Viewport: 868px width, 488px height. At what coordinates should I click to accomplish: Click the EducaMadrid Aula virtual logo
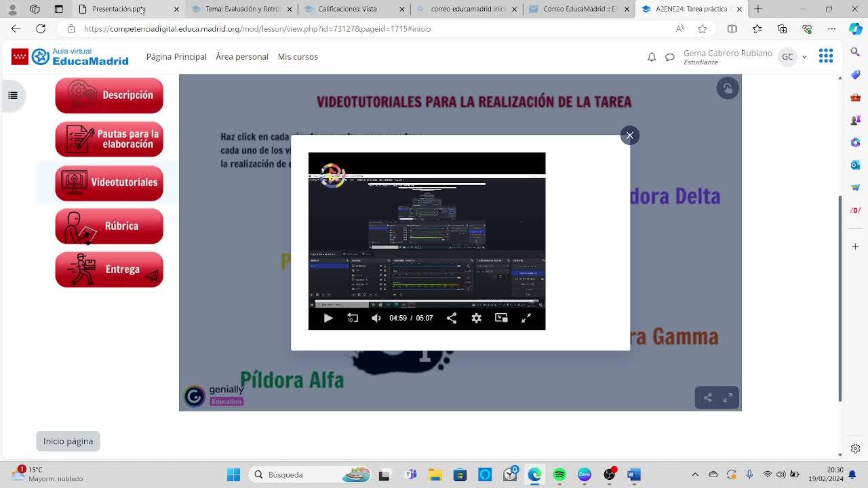click(x=70, y=57)
